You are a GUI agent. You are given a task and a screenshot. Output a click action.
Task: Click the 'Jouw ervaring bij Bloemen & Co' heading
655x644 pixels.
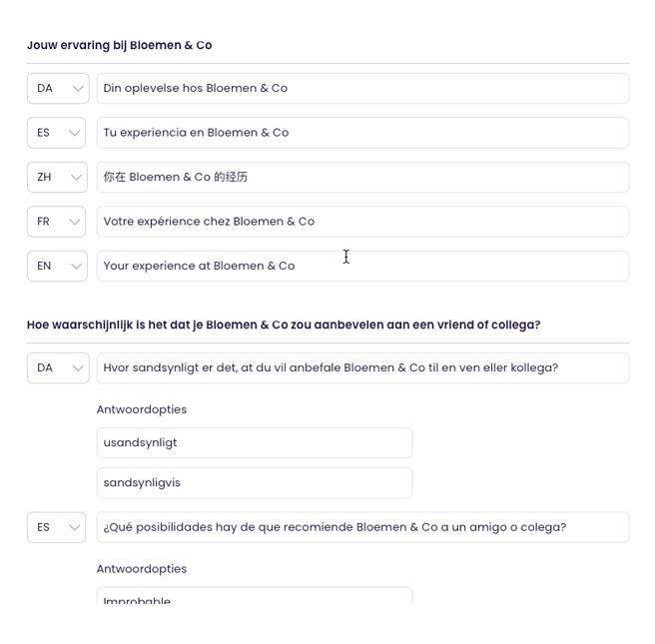120,45
